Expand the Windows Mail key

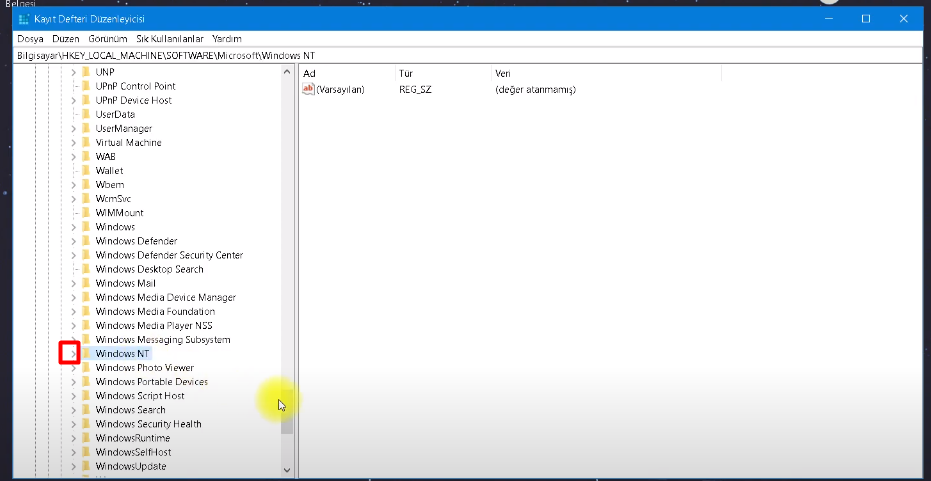[x=74, y=283]
